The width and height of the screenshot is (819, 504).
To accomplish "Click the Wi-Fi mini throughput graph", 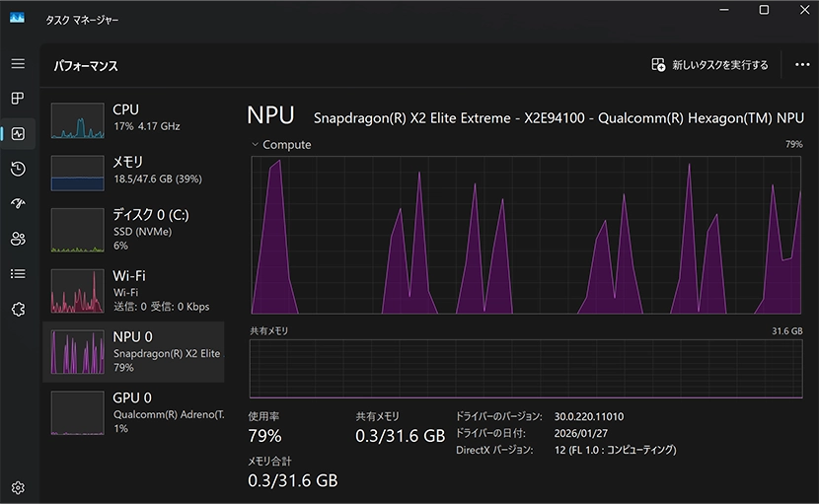I will tap(77, 291).
